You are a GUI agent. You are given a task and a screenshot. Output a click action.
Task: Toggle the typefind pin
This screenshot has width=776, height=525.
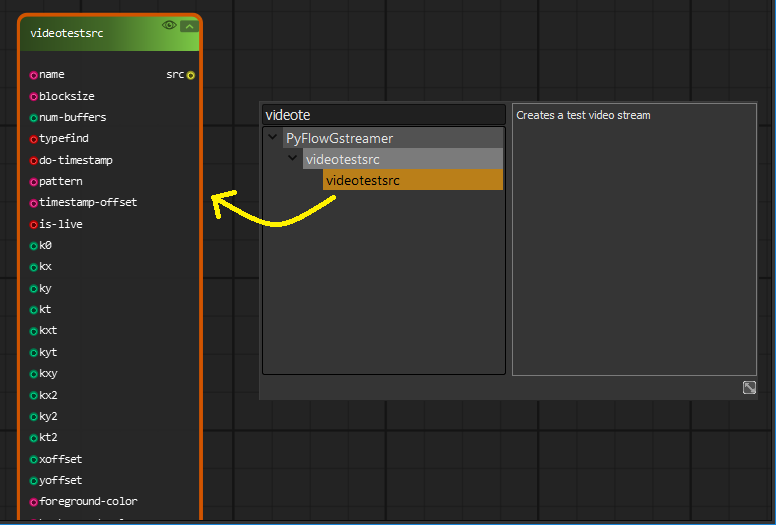(34, 139)
